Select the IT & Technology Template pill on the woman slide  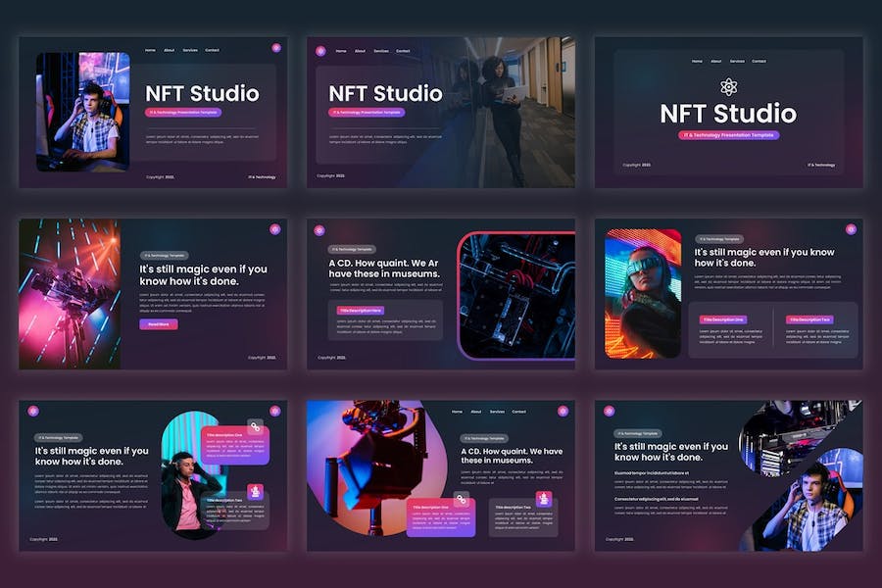click(x=719, y=237)
